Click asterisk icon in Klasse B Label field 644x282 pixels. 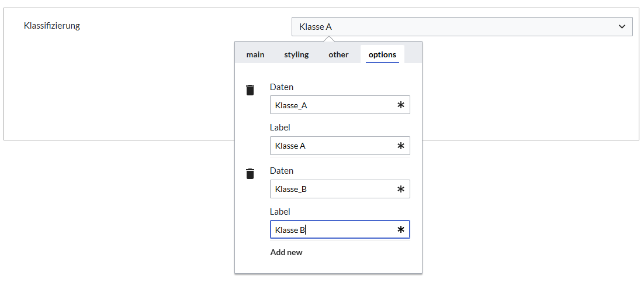point(401,230)
